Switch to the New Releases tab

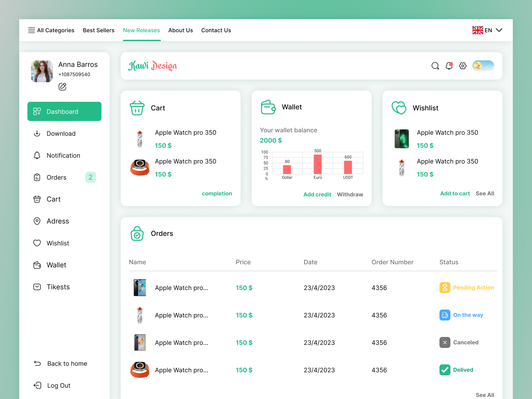tap(142, 30)
